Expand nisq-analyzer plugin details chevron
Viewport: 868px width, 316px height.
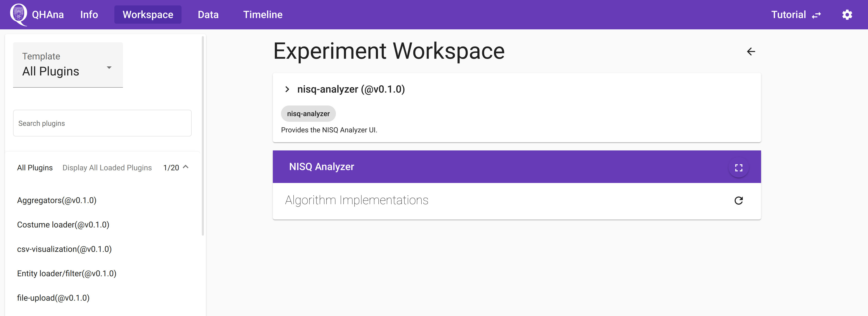coord(287,89)
